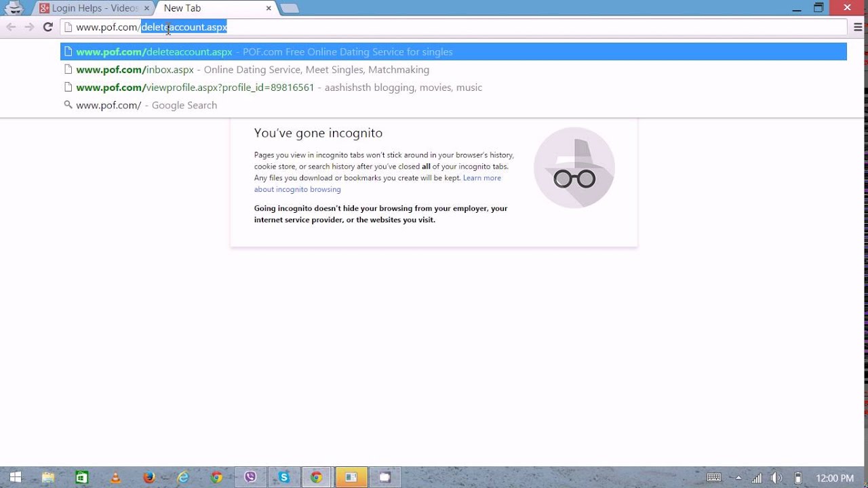Screen dimensions: 868x488
Task: Open VLC media player from taskbar
Action: coord(115,477)
